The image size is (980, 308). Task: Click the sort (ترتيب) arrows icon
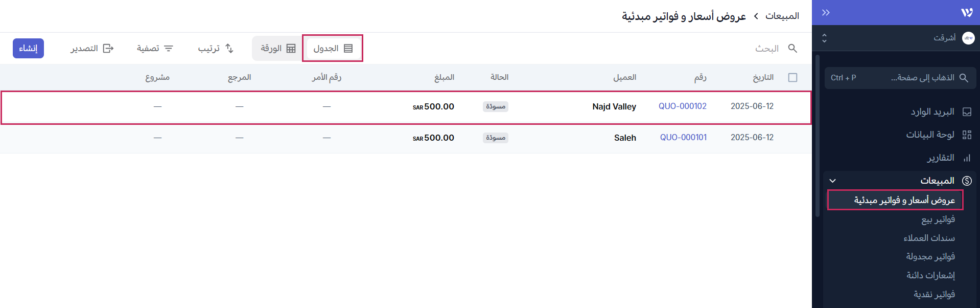click(x=229, y=48)
